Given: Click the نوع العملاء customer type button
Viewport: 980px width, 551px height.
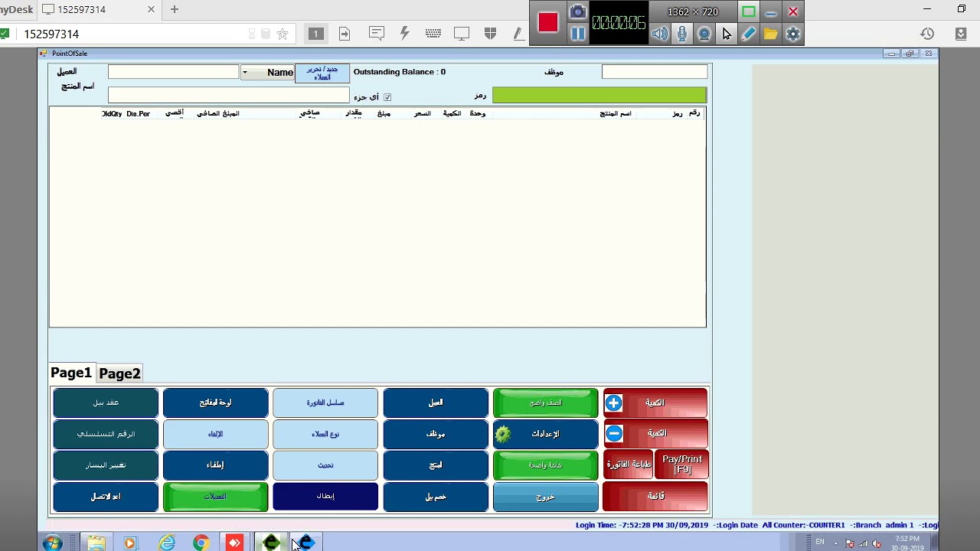Looking at the screenshot, I should click(x=325, y=434).
